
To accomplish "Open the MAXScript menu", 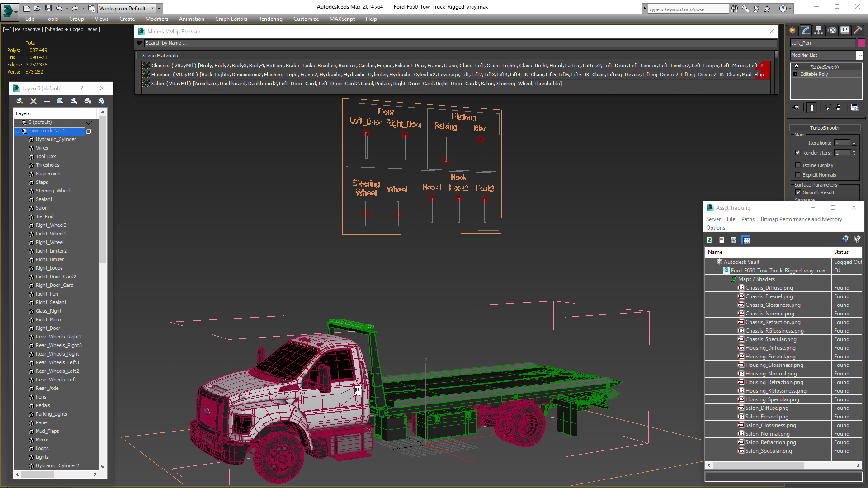I will (342, 19).
